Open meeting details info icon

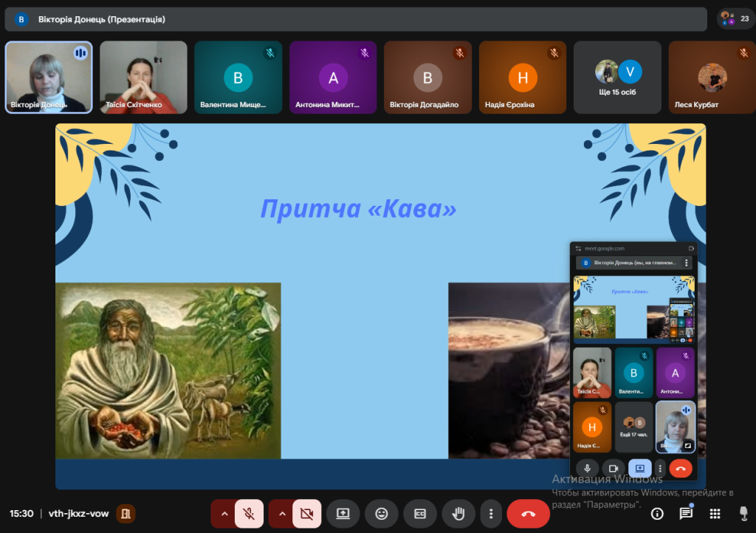[656, 514]
